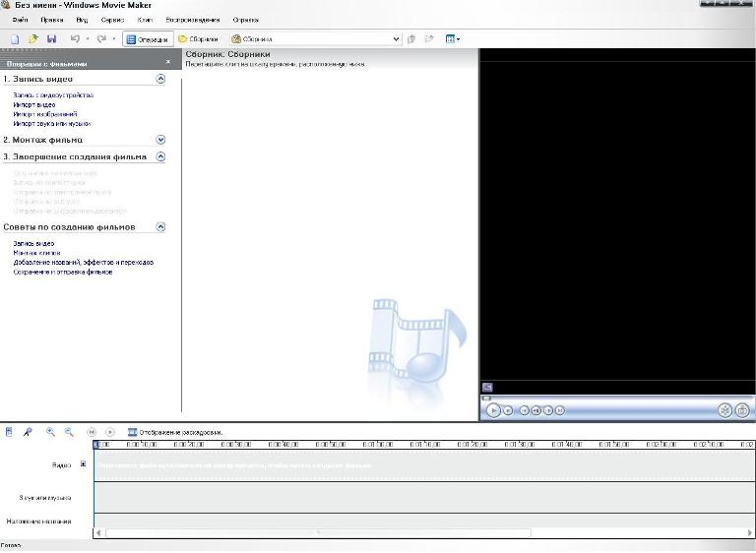Click the Импорт изображений link
This screenshot has width=756, height=553.
pyautogui.click(x=45, y=114)
